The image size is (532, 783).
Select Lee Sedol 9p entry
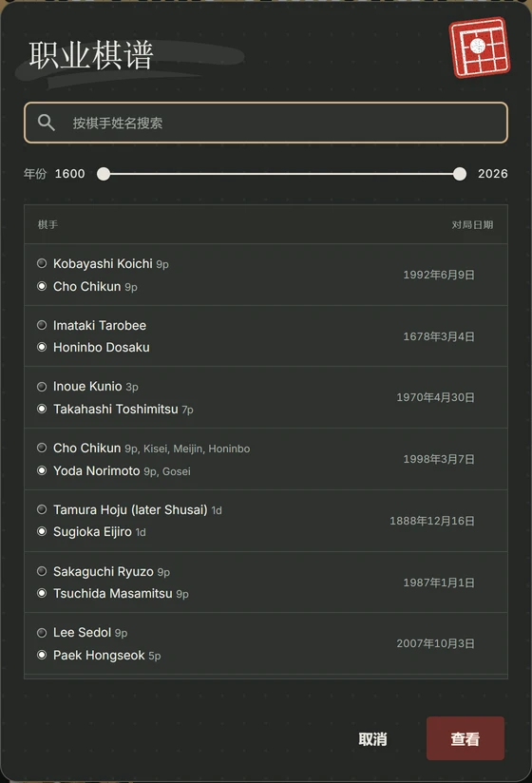[90, 633]
